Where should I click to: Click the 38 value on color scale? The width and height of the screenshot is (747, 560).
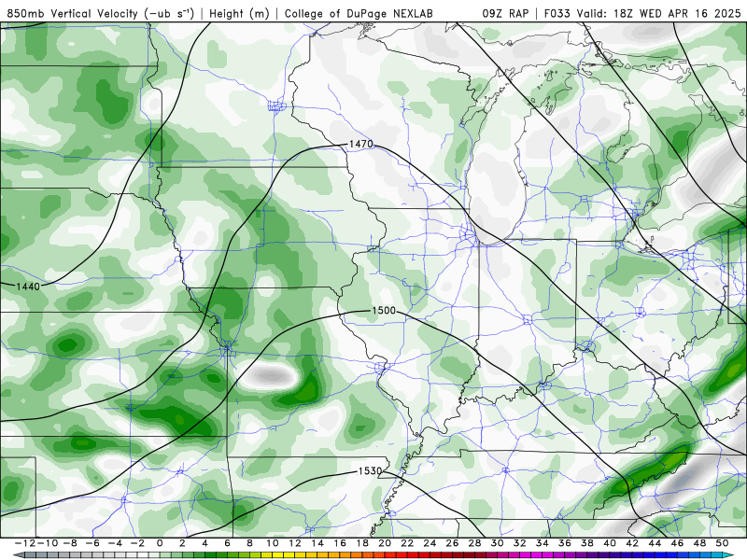click(587, 543)
